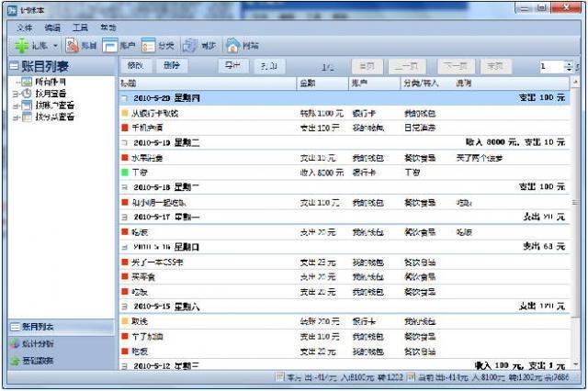Open the 工具 menu

click(x=80, y=28)
